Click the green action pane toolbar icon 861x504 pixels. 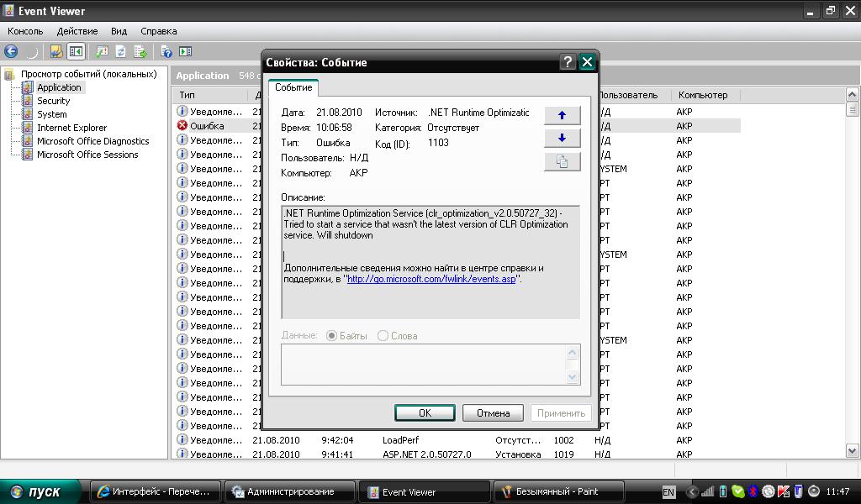186,51
